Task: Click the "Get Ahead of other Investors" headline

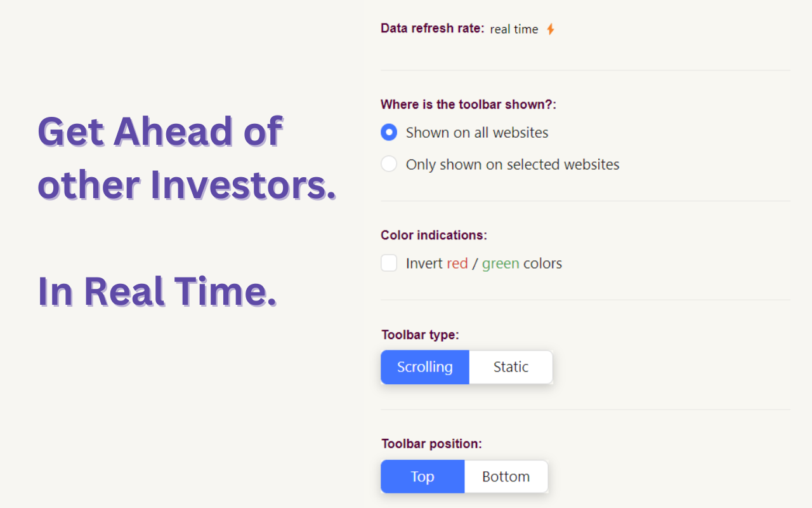Action: [x=187, y=157]
